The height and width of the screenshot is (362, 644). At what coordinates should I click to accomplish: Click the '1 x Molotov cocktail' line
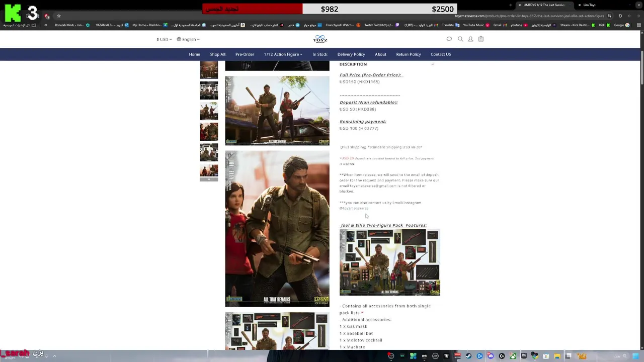point(361,340)
